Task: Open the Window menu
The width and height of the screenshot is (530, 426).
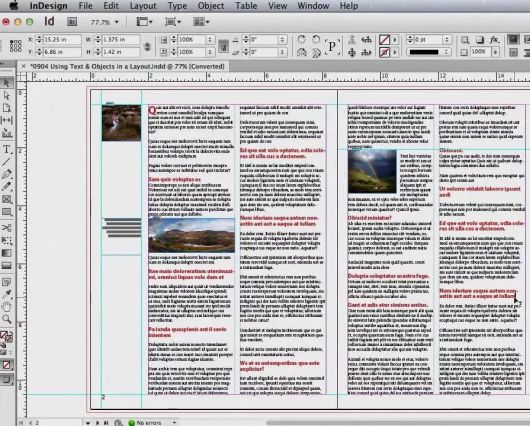Action: pyautogui.click(x=313, y=6)
